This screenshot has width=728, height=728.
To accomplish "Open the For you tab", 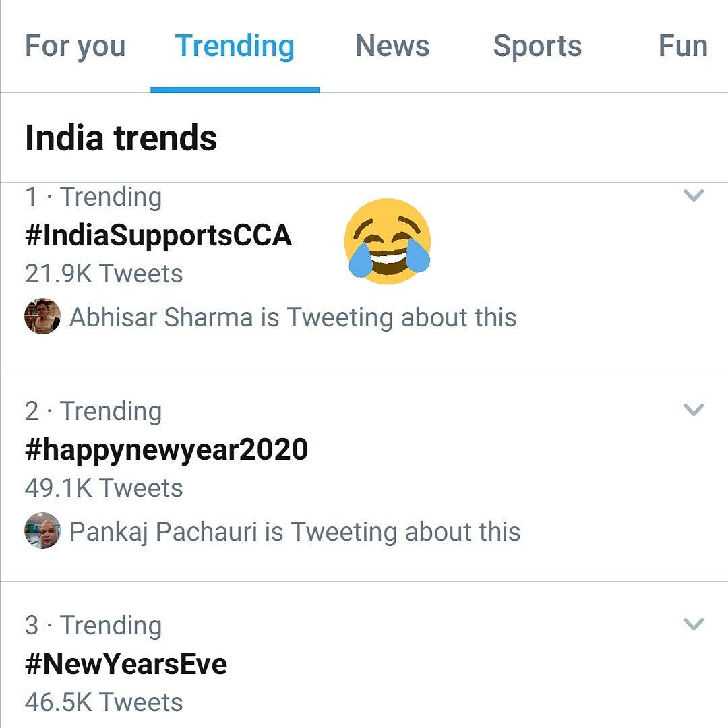I will click(x=75, y=47).
